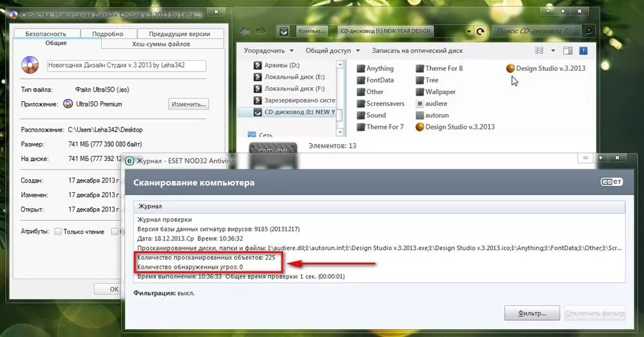
Task: Click the disc icon in Properties window
Action: click(30, 64)
